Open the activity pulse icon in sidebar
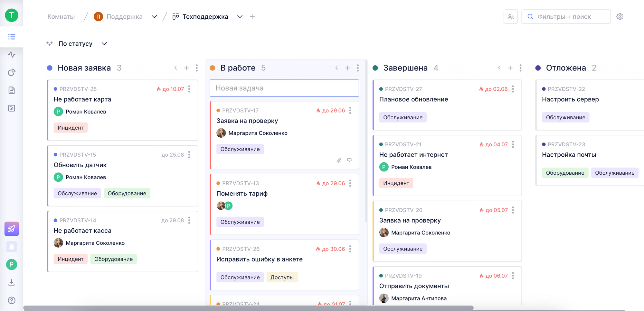The width and height of the screenshot is (644, 311). click(x=12, y=55)
